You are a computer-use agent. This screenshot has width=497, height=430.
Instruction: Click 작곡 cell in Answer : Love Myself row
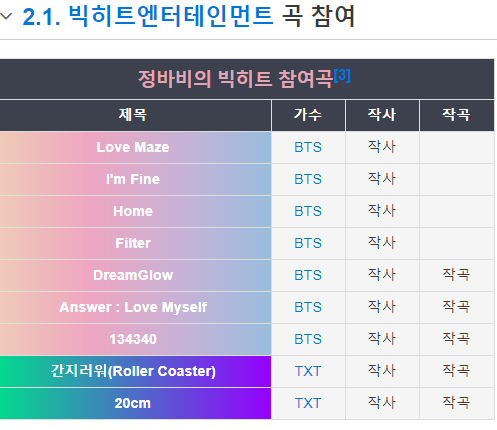pyautogui.click(x=457, y=307)
